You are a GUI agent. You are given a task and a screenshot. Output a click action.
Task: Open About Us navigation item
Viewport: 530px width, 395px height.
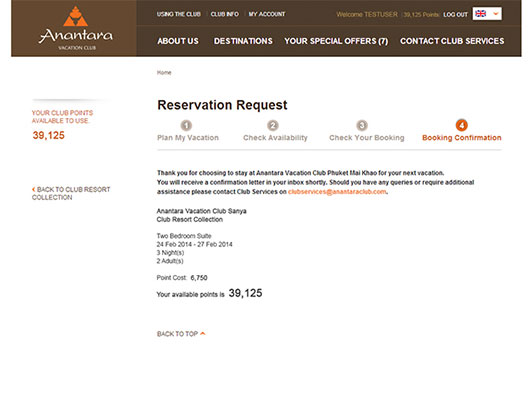(x=178, y=41)
